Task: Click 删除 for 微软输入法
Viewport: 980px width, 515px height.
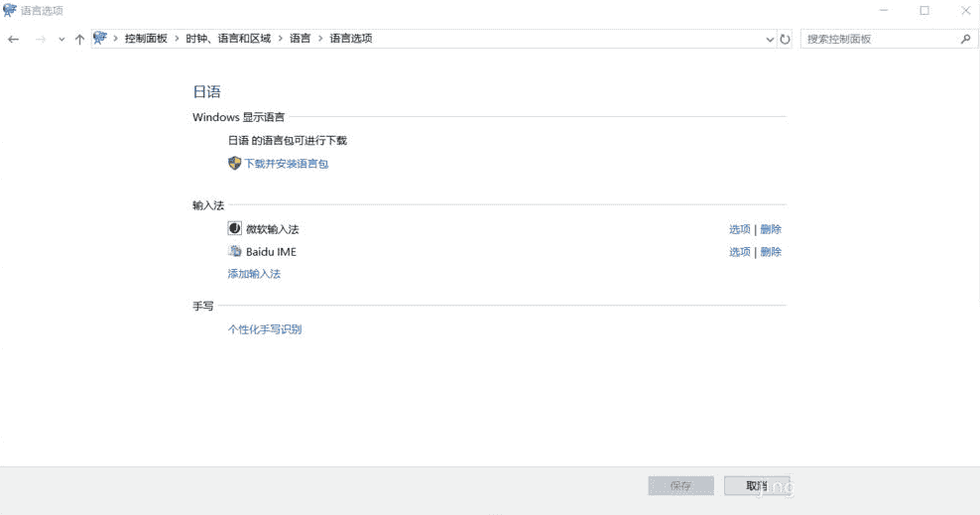Action: (x=771, y=229)
